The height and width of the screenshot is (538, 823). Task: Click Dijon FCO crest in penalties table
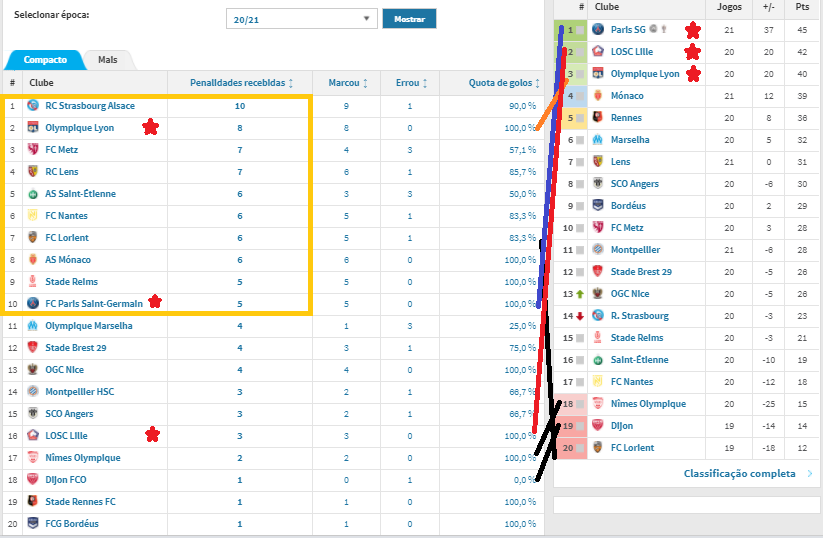(33, 480)
